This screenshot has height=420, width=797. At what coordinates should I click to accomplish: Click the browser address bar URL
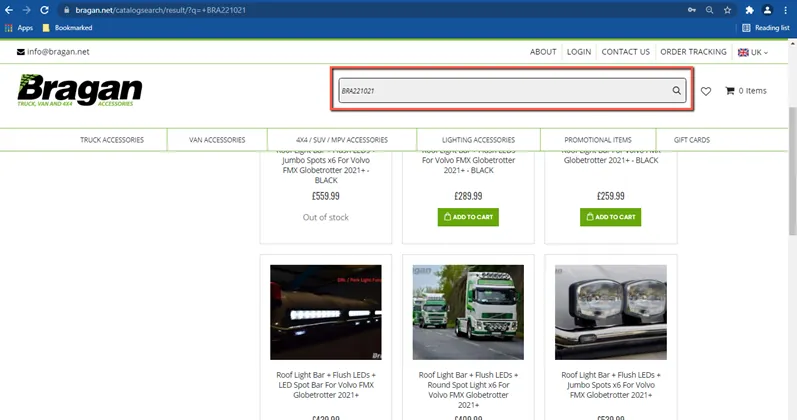click(x=161, y=10)
